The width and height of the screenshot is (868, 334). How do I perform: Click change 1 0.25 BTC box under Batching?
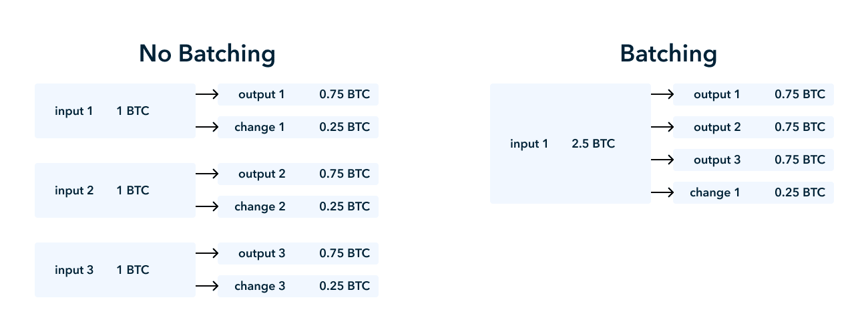(x=754, y=193)
